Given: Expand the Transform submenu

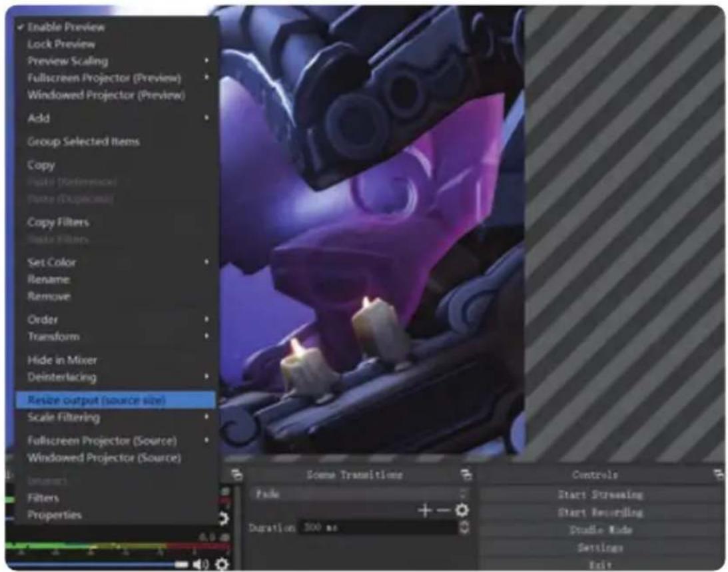Looking at the screenshot, I should [116, 336].
